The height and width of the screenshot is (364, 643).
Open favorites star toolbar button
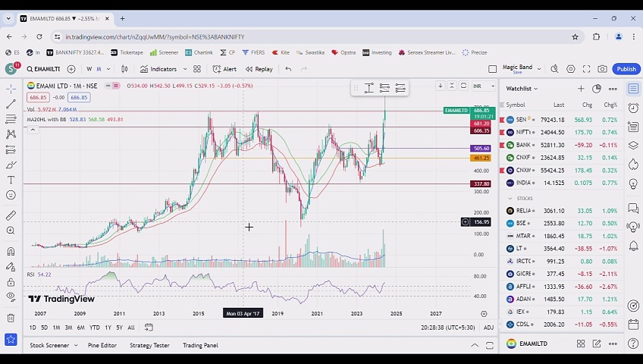11,340
